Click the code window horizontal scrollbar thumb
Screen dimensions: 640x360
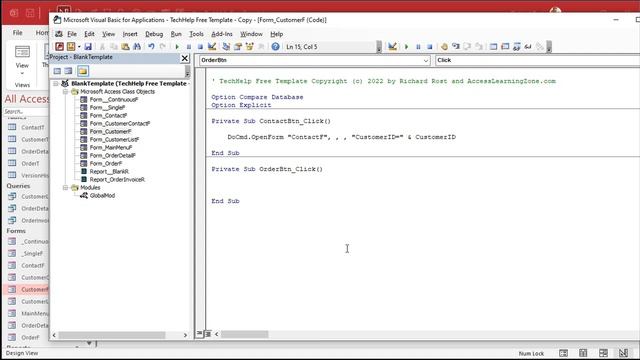pos(244,334)
